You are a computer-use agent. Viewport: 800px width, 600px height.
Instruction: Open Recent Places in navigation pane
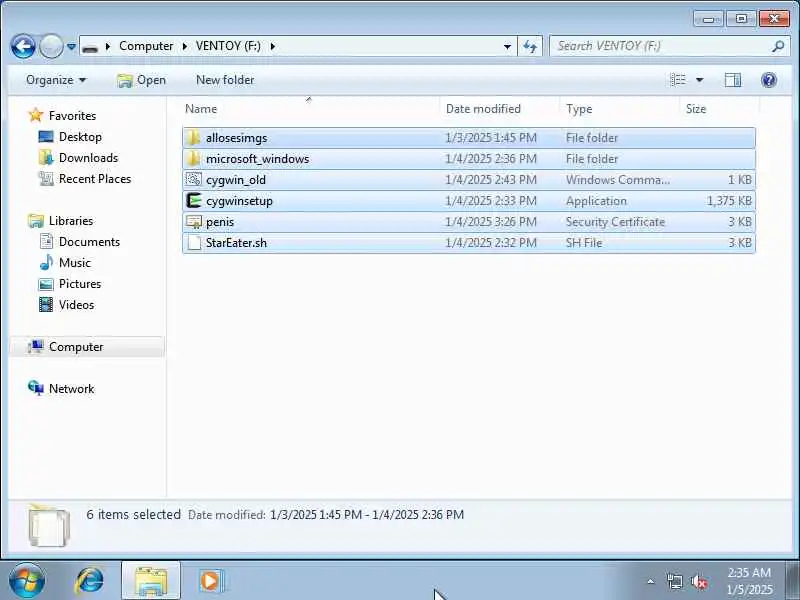click(x=95, y=179)
